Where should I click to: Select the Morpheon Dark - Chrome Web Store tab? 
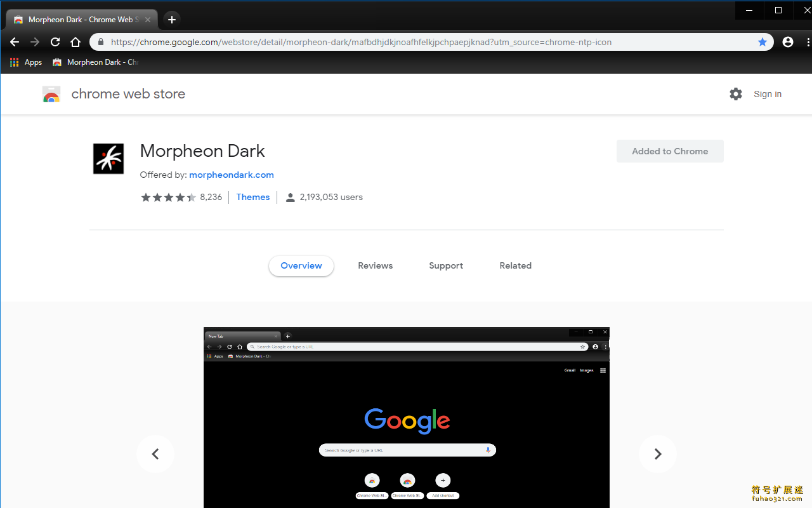point(81,20)
